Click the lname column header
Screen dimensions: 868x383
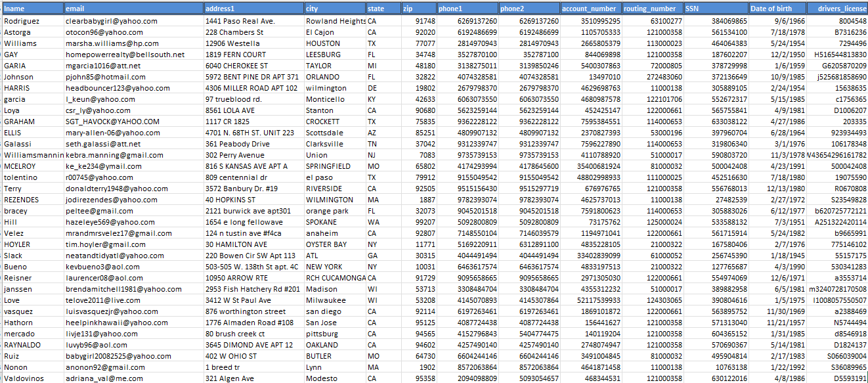pyautogui.click(x=32, y=9)
